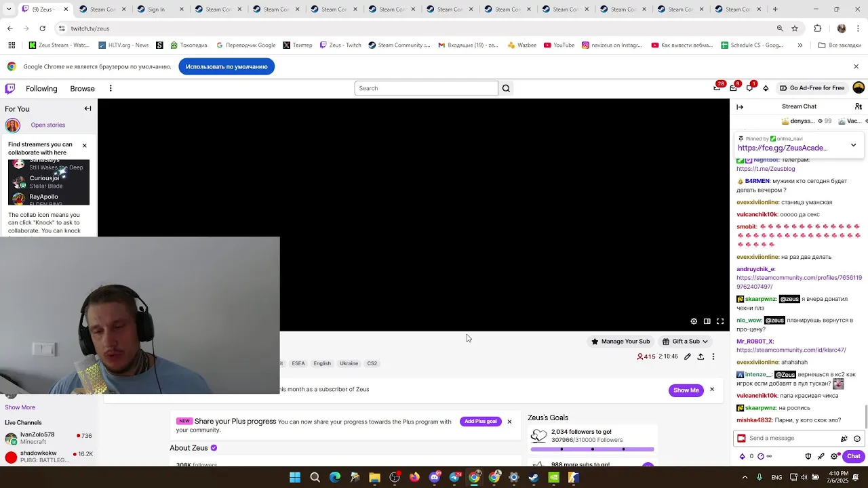This screenshot has height=488, width=868.
Task: Open the stream's three-dot more options
Action: pos(713,357)
